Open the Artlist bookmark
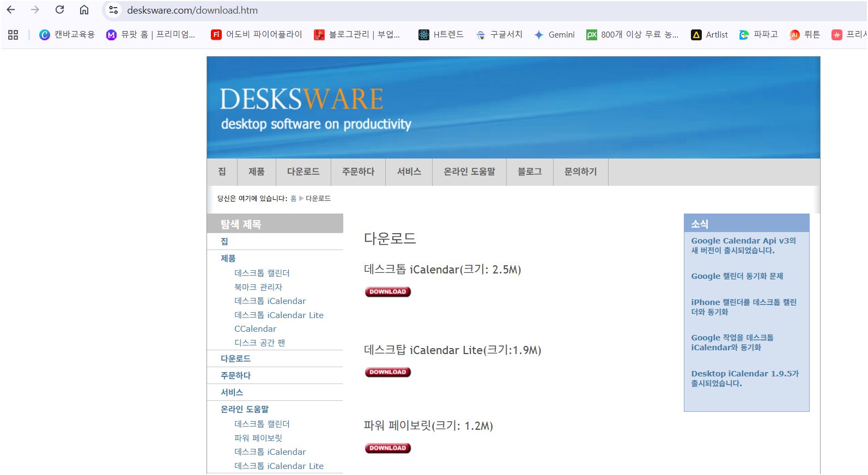 pos(709,35)
